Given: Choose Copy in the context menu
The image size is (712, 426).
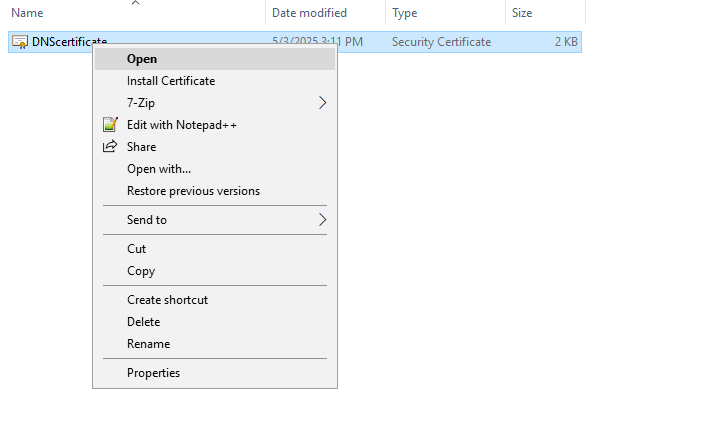Looking at the screenshot, I should [141, 271].
